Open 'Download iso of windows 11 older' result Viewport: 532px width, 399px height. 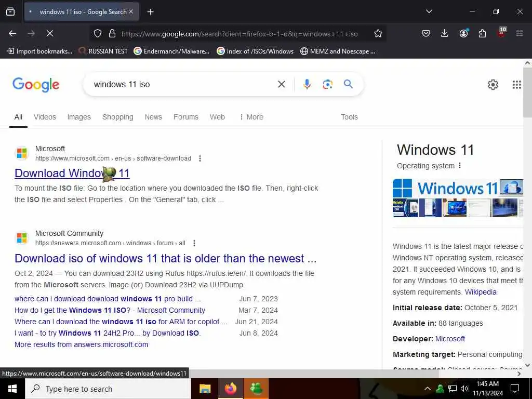pyautogui.click(x=166, y=259)
